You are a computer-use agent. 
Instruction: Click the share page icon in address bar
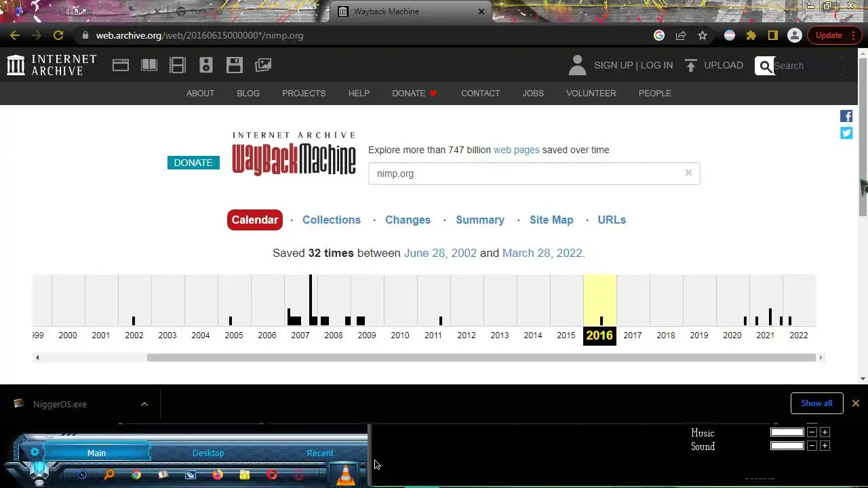[x=681, y=35]
